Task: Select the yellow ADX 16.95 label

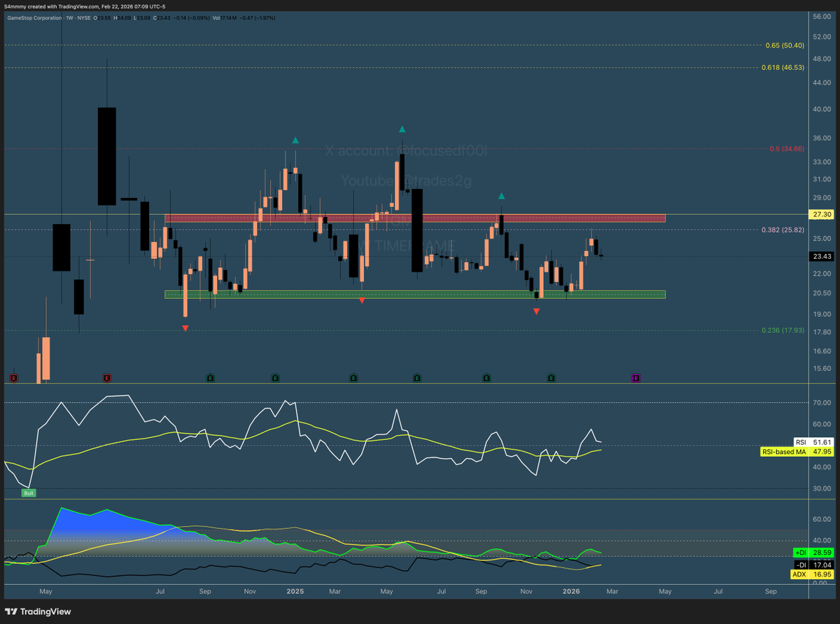Action: (x=813, y=574)
